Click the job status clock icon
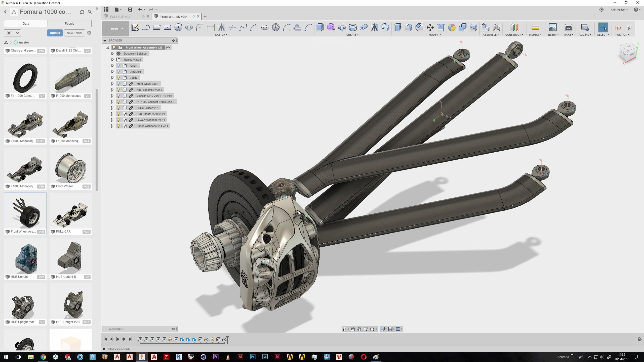Screen dimensions: 644x362 click(601, 10)
